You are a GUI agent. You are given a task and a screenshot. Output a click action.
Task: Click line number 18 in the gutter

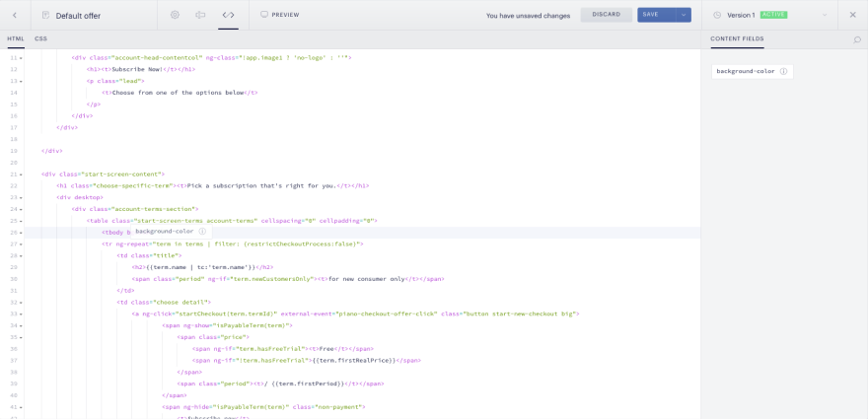tap(14, 139)
